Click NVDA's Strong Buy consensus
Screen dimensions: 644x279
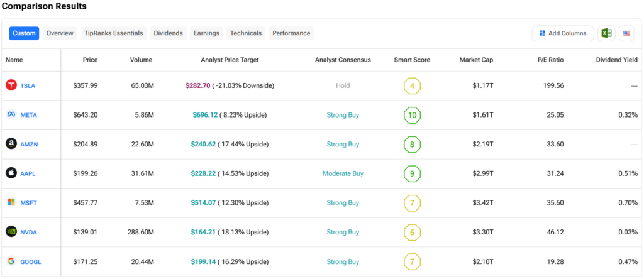point(343,232)
